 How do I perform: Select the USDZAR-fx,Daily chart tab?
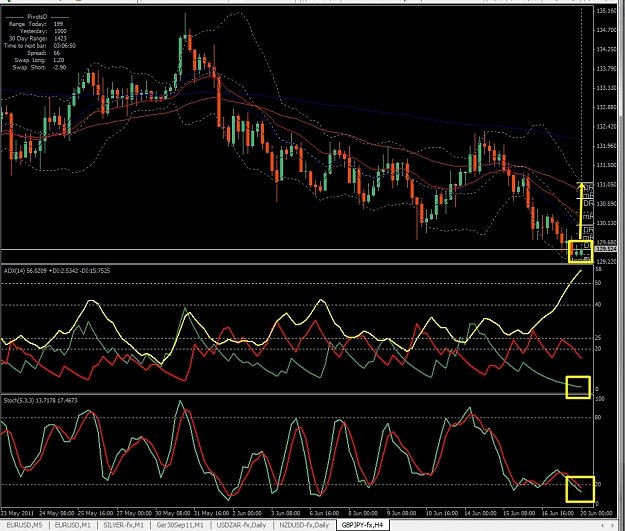241,525
